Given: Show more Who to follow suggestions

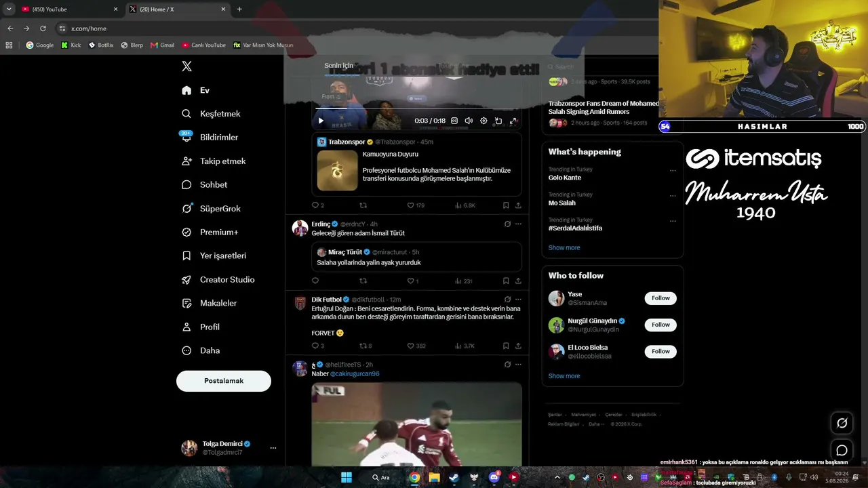Looking at the screenshot, I should pos(564,376).
